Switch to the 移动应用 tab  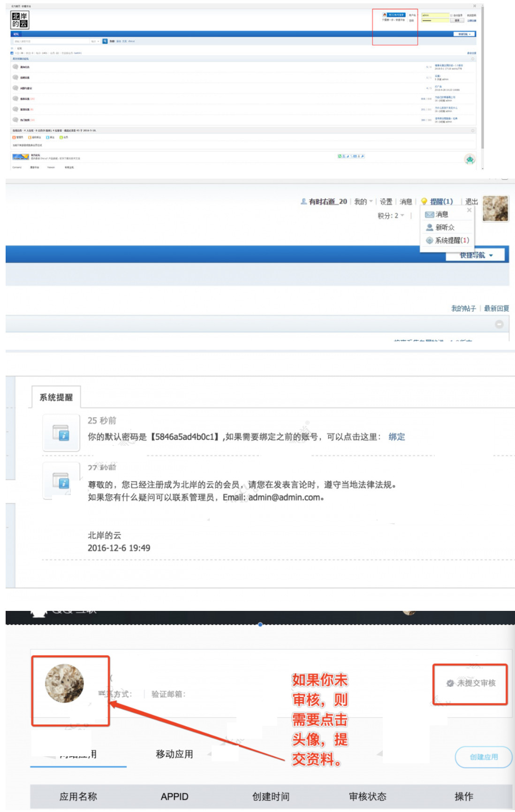[174, 754]
